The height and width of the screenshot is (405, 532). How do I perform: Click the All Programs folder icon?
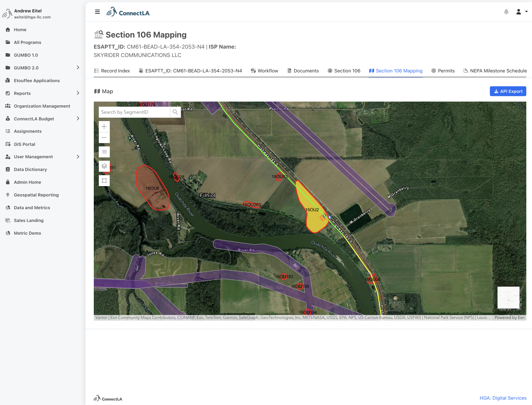pos(8,42)
